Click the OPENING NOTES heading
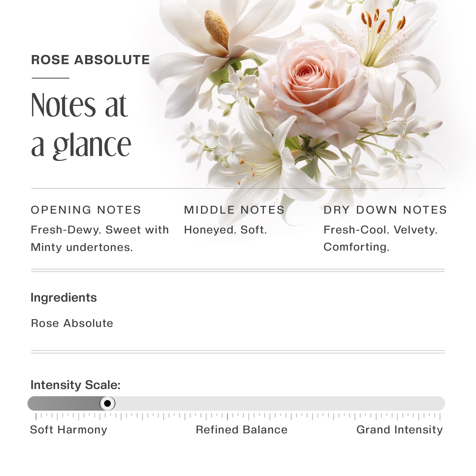The height and width of the screenshot is (476, 476). pyautogui.click(x=86, y=210)
